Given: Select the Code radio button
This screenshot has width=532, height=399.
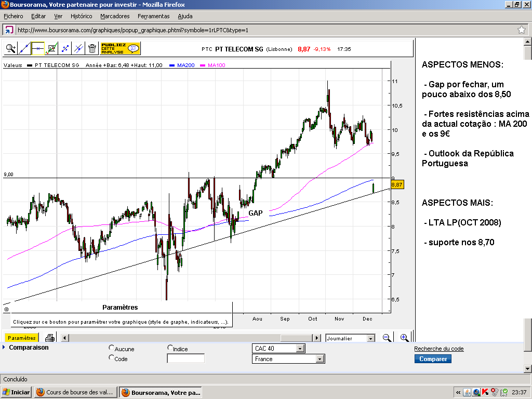Looking at the screenshot, I should (111, 357).
